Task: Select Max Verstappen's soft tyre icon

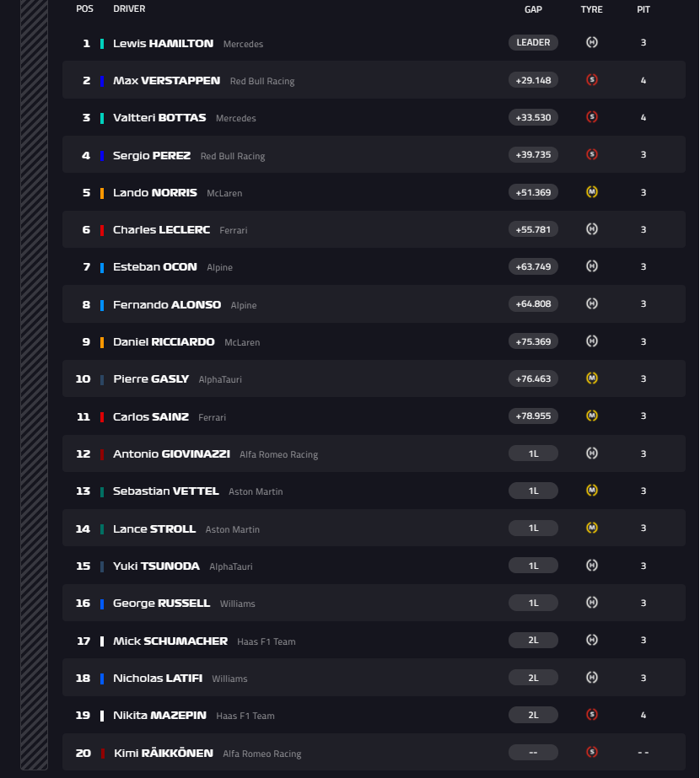Action: coord(592,80)
